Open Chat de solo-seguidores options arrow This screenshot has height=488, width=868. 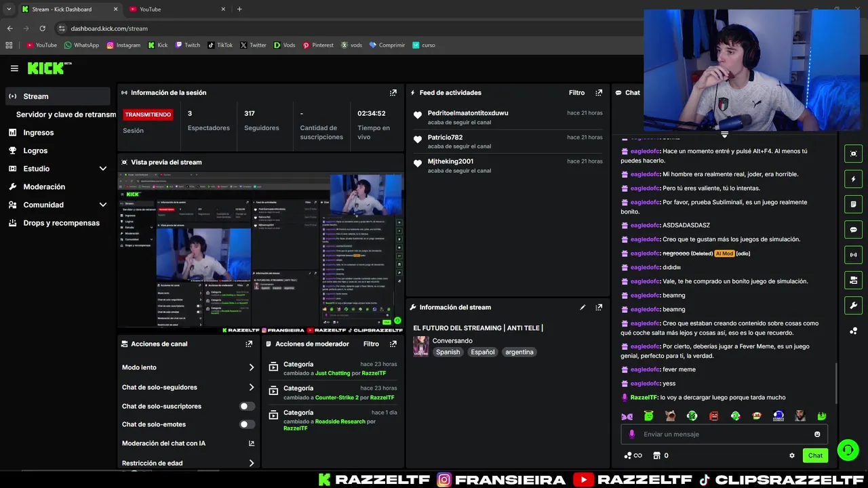252,388
